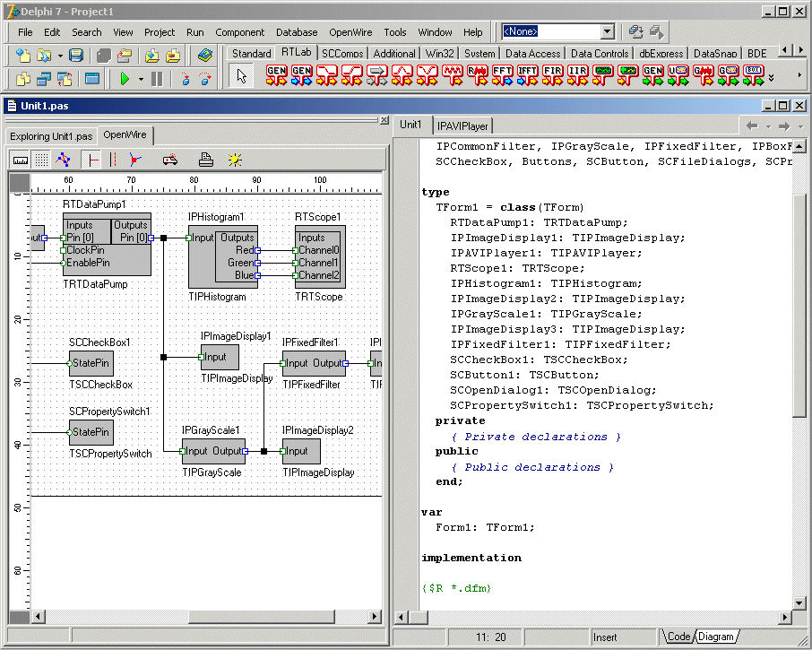
Task: Click the Add file to project icon
Action: (x=151, y=56)
